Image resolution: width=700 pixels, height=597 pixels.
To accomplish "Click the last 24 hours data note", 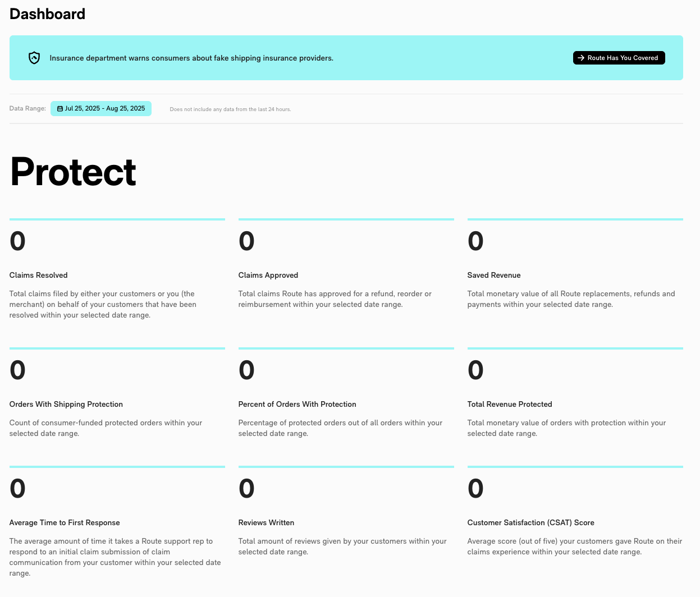I will pyautogui.click(x=230, y=109).
